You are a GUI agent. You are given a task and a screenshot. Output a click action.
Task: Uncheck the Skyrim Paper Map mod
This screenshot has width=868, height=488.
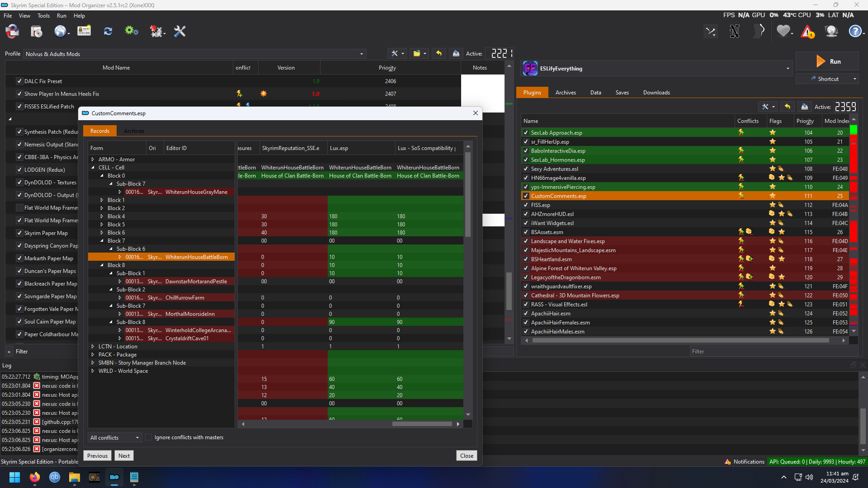pos(19,233)
